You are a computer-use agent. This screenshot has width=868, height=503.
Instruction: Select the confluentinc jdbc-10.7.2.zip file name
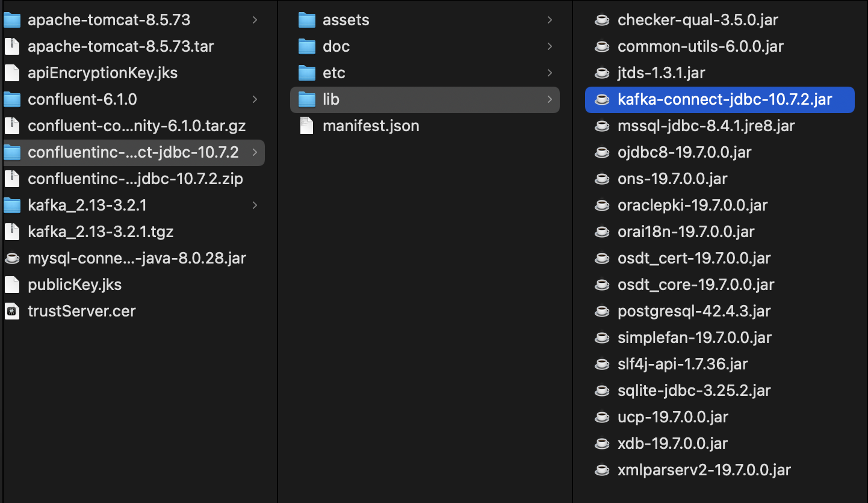(135, 179)
